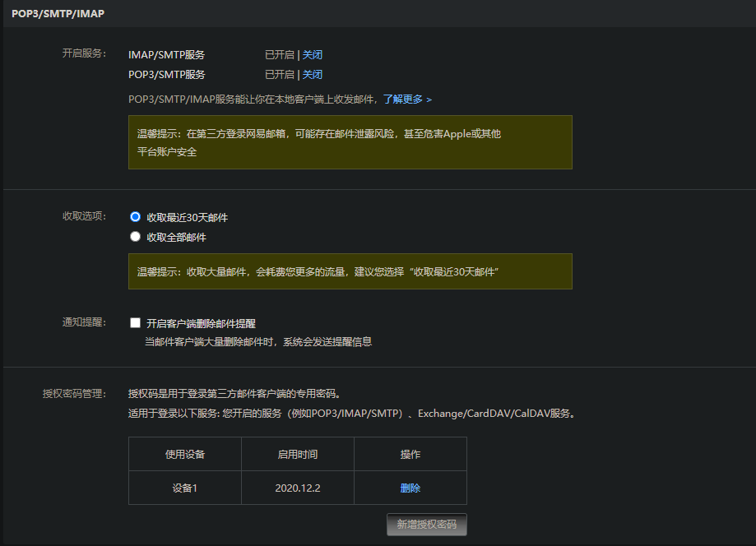This screenshot has width=756, height=546.
Task: Select 收取全部邮件 to fetch all mail
Action: tap(133, 237)
